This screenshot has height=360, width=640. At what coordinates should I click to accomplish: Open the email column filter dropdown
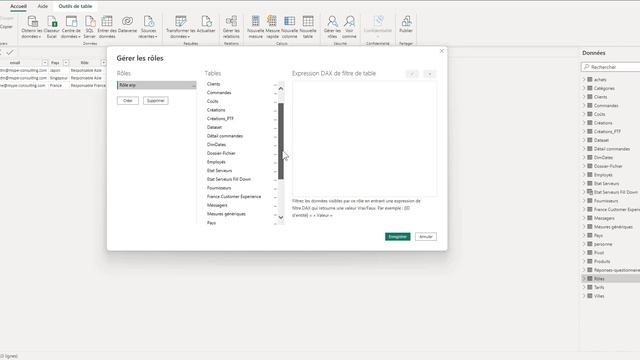point(45,62)
